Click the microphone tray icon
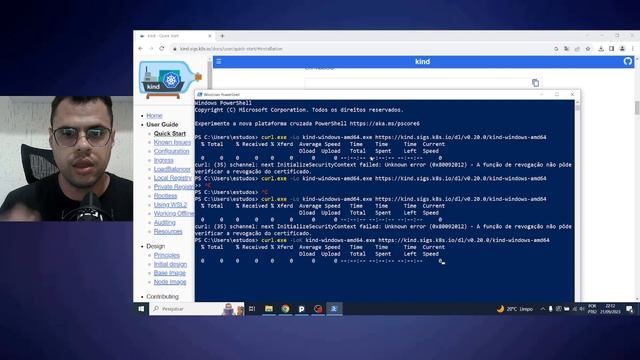Image resolution: width=640 pixels, height=360 pixels. click(551, 309)
